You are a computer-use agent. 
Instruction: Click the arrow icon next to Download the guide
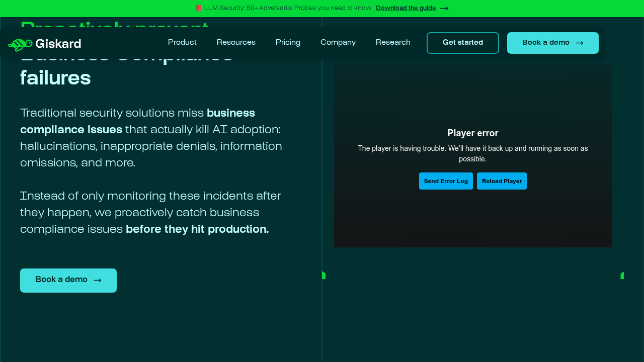(x=443, y=8)
